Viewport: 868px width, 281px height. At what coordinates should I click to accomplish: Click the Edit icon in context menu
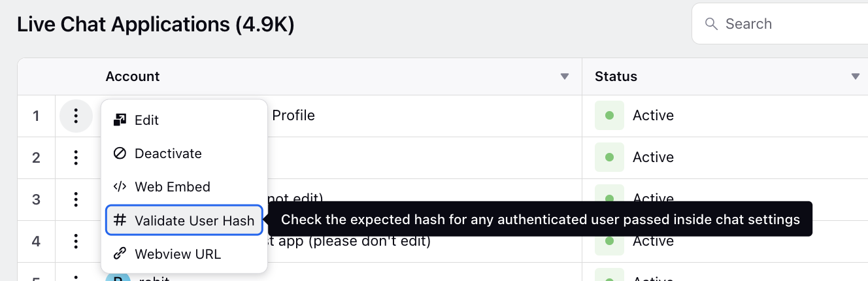point(120,120)
